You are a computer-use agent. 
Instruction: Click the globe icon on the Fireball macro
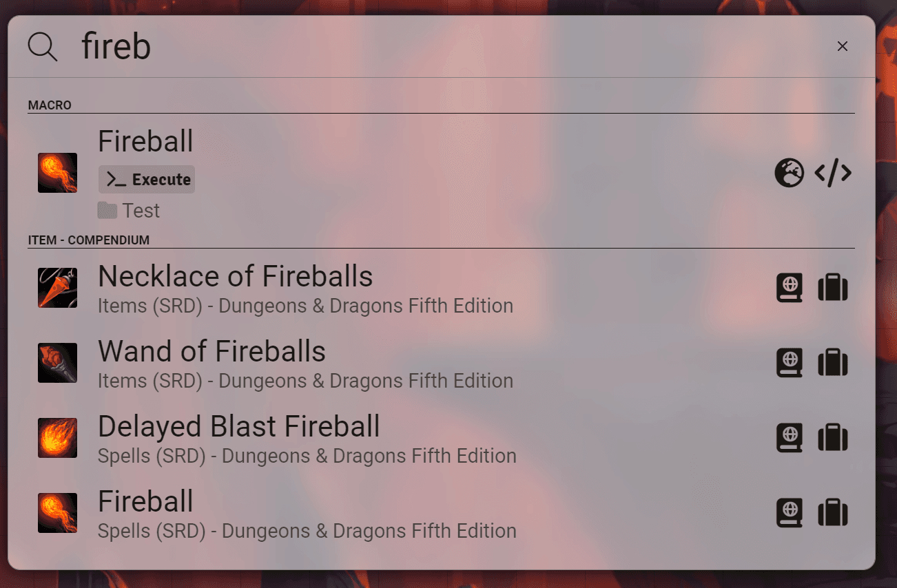[789, 174]
